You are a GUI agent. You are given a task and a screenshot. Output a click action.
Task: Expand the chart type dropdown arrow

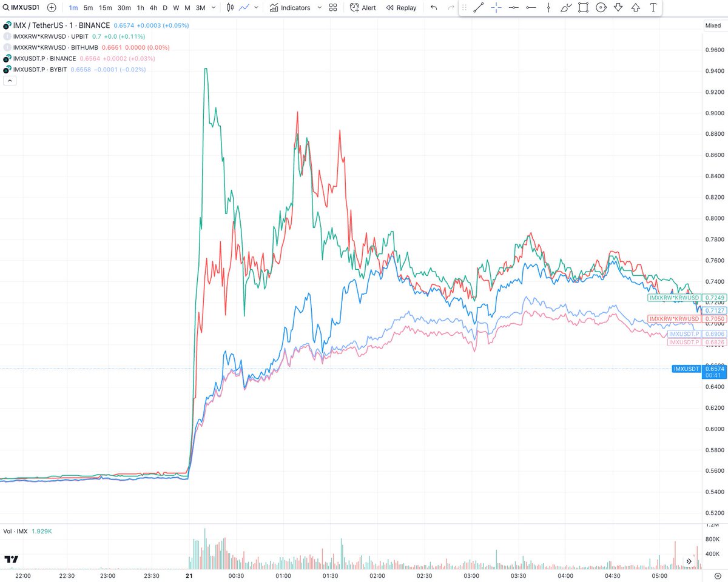point(257,8)
